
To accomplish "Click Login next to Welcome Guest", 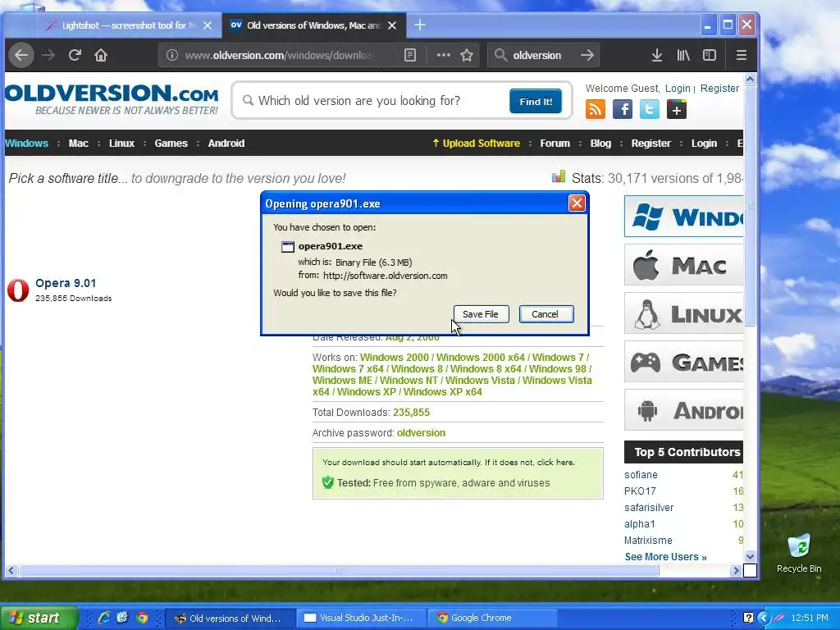I will 678,89.
